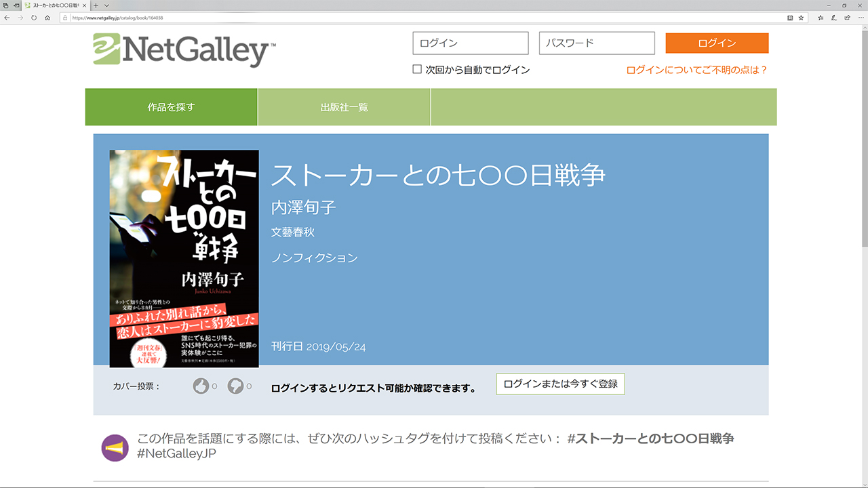The width and height of the screenshot is (868, 488).
Task: Show tab previews dropdown arrow
Action: (x=106, y=5)
